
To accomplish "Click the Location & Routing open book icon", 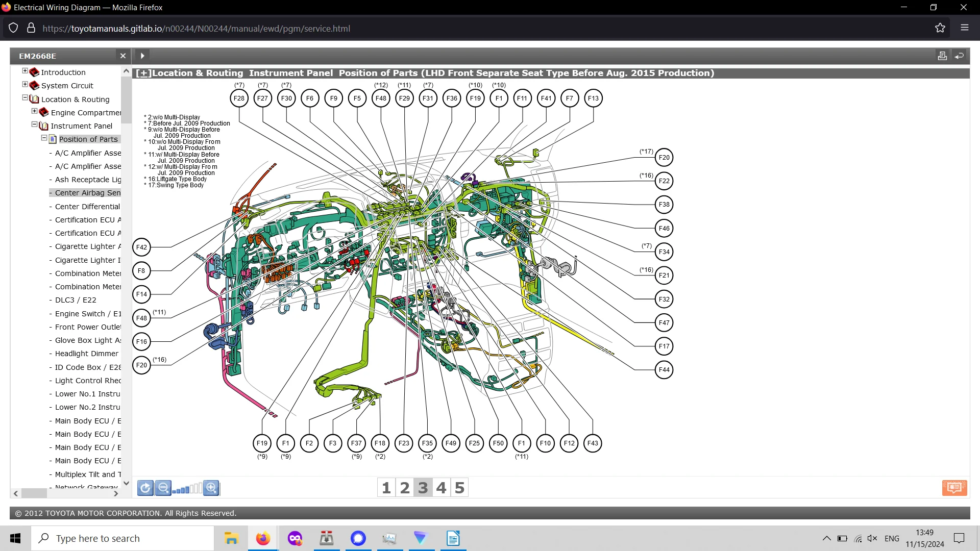I will click(34, 99).
